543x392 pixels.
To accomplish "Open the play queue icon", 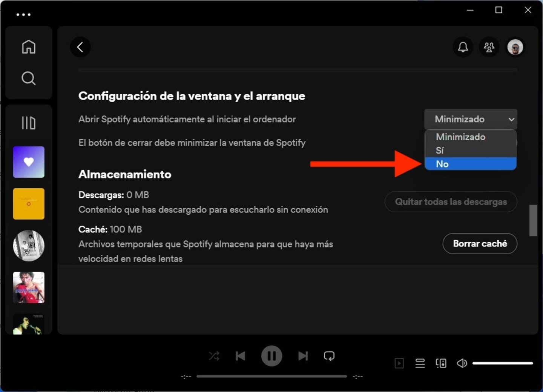I will pos(420,363).
